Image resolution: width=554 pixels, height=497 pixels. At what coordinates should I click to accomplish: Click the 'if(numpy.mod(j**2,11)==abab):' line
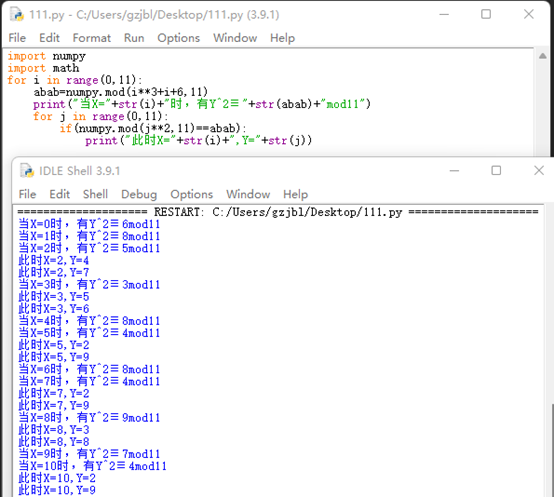pos(153,128)
